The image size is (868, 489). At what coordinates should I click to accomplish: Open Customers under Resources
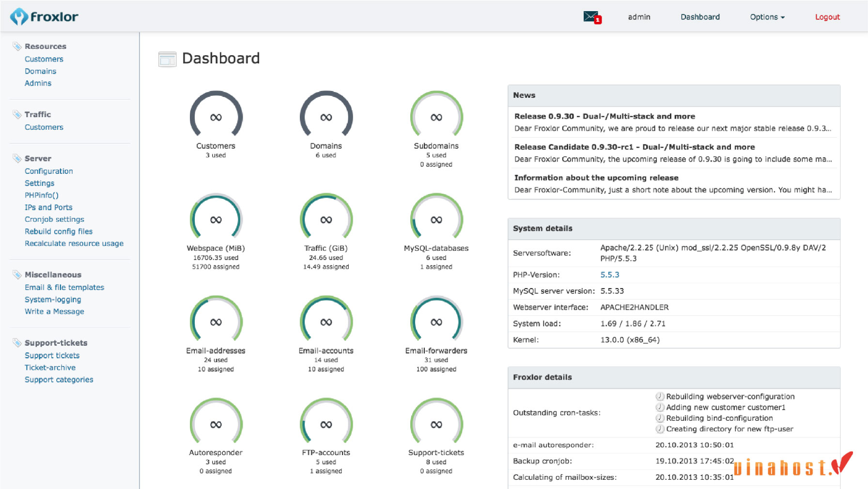pyautogui.click(x=44, y=59)
